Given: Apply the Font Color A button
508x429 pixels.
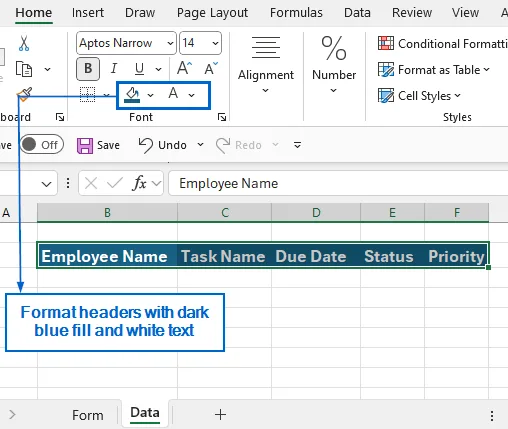Looking at the screenshot, I should 173,93.
